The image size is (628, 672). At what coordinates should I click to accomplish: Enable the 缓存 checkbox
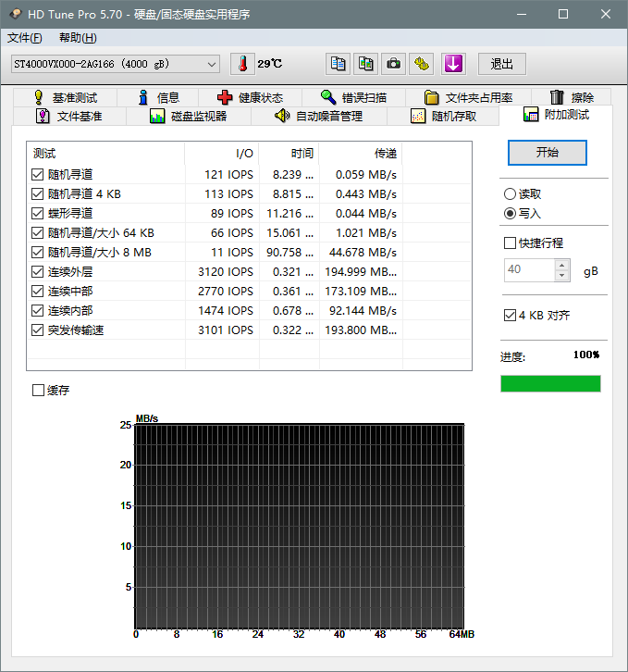[x=38, y=390]
